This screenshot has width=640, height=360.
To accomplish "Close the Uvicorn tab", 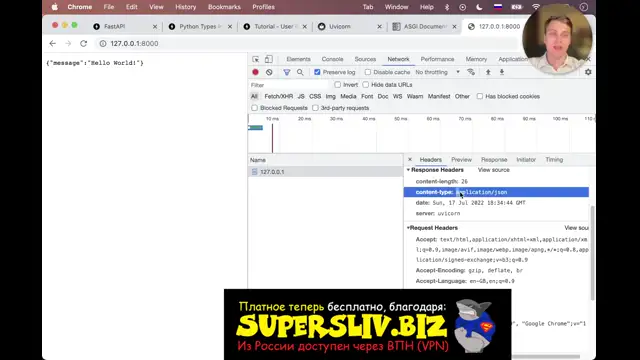I will (379, 27).
